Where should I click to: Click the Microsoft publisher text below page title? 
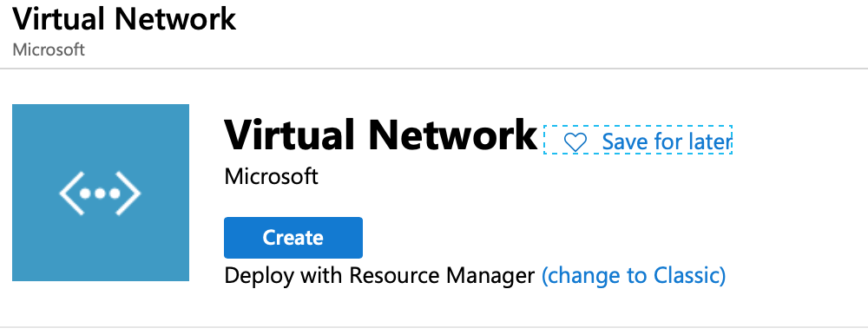(49, 49)
